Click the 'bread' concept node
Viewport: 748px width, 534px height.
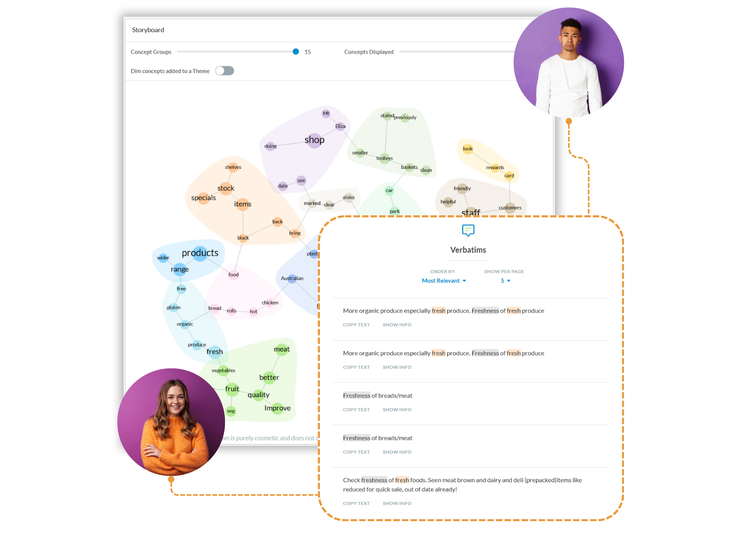pos(215,308)
